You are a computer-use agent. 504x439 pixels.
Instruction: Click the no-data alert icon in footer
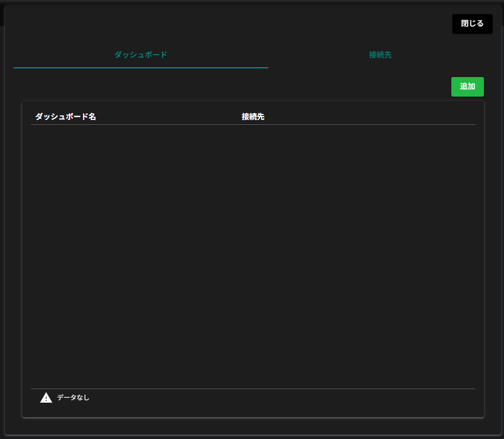pos(46,398)
